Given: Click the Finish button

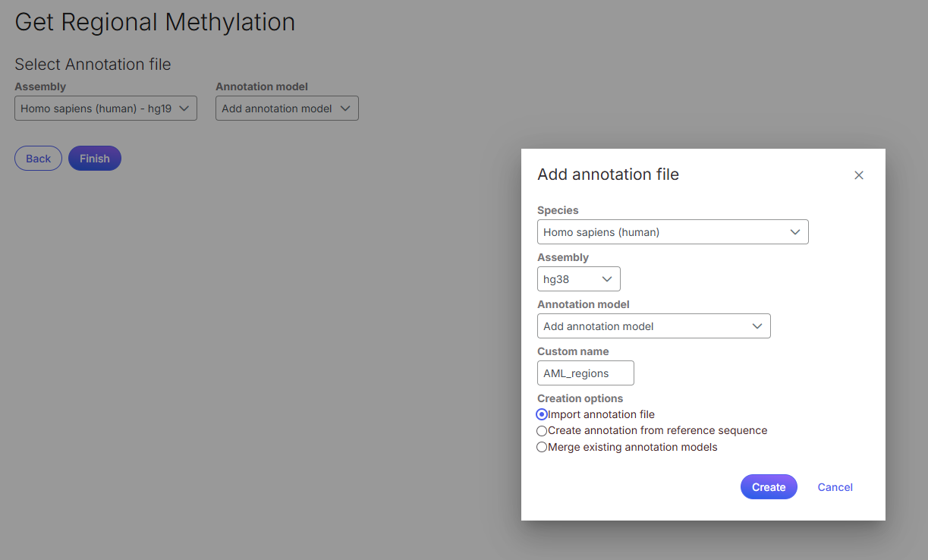Looking at the screenshot, I should coord(95,159).
